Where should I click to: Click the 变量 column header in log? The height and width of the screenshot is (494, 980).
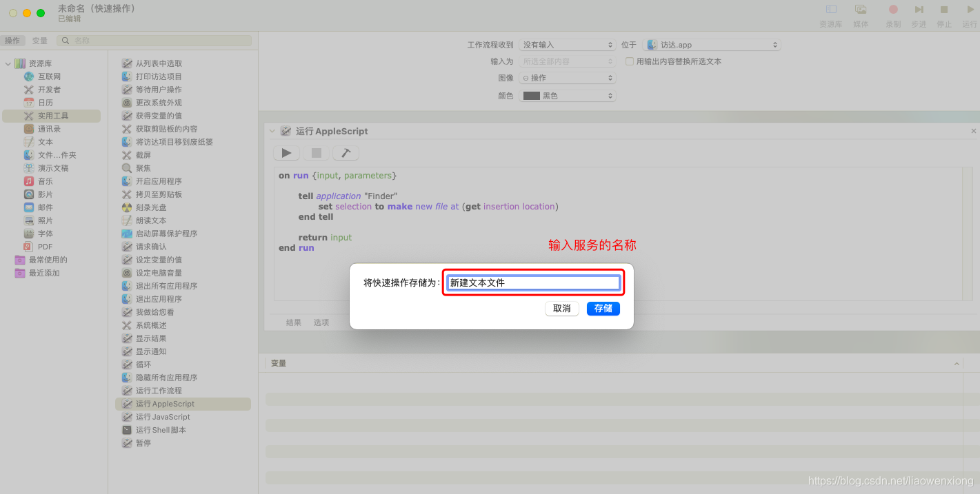click(x=279, y=363)
